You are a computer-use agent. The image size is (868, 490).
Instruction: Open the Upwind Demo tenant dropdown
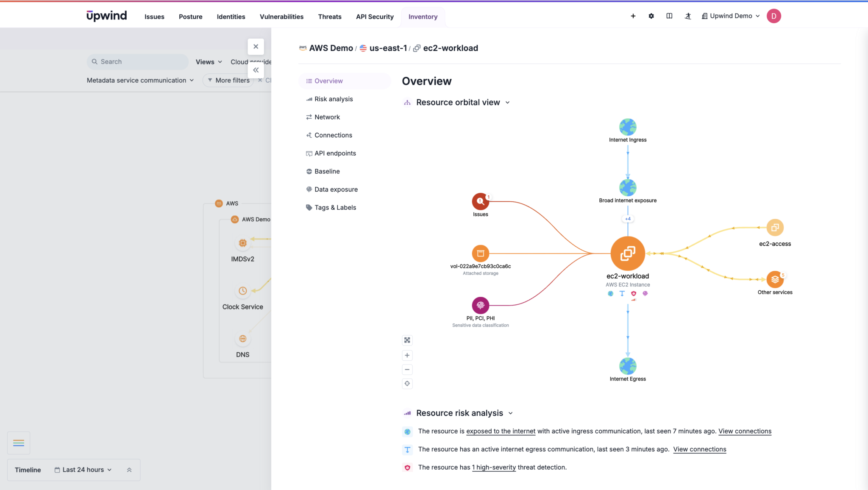(x=730, y=16)
